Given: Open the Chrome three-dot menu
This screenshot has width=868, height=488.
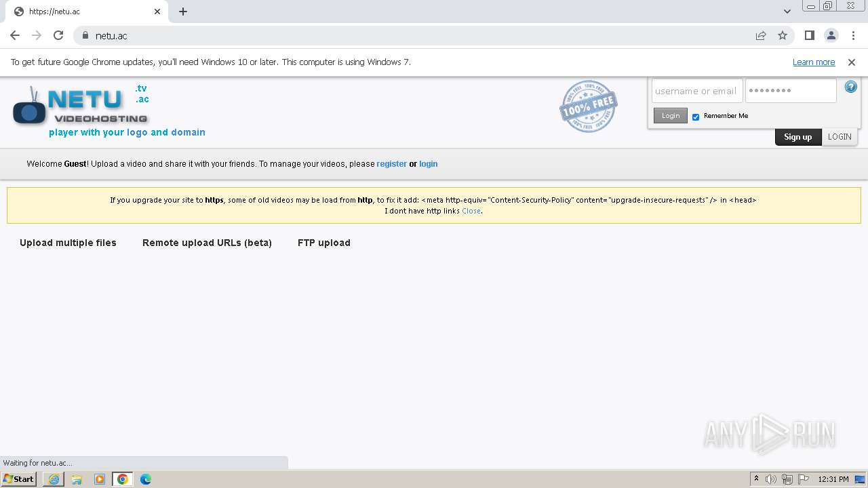Looking at the screenshot, I should point(852,35).
